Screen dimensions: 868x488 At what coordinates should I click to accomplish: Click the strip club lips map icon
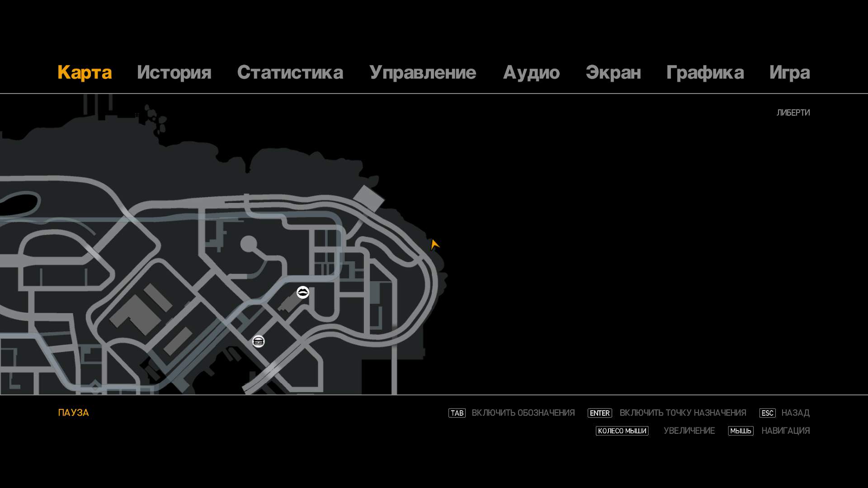click(303, 292)
